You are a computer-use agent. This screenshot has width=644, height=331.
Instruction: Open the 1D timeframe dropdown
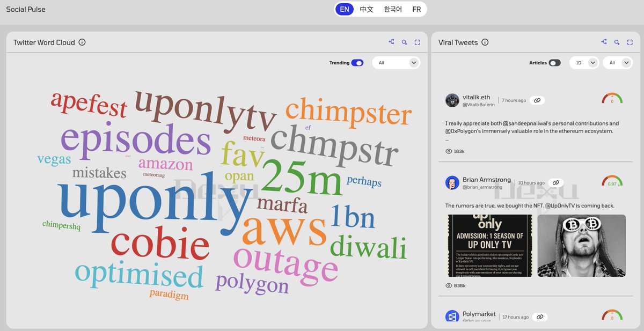pos(584,63)
